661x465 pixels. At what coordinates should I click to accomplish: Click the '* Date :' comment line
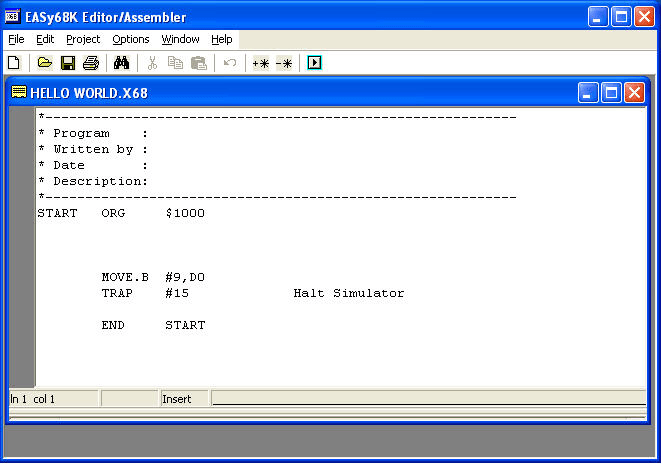pos(93,166)
